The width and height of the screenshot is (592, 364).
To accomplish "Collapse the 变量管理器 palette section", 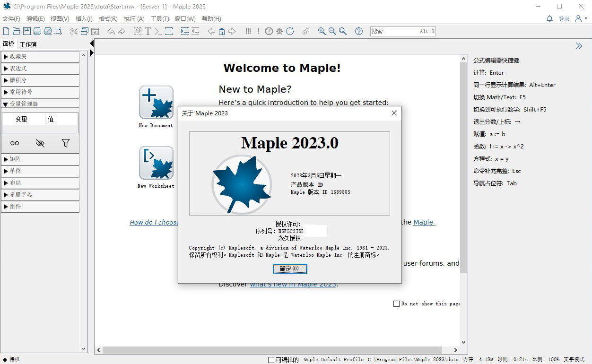I will tap(40, 104).
